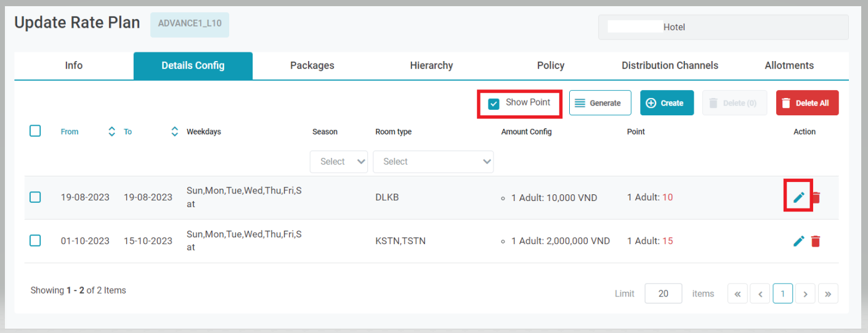Edit the KSTN,TSTN rate row
Image resolution: width=868 pixels, height=333 pixels.
(799, 241)
